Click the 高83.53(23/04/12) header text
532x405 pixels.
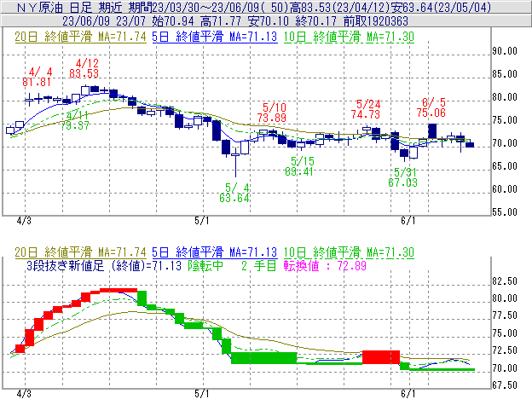[339, 8]
